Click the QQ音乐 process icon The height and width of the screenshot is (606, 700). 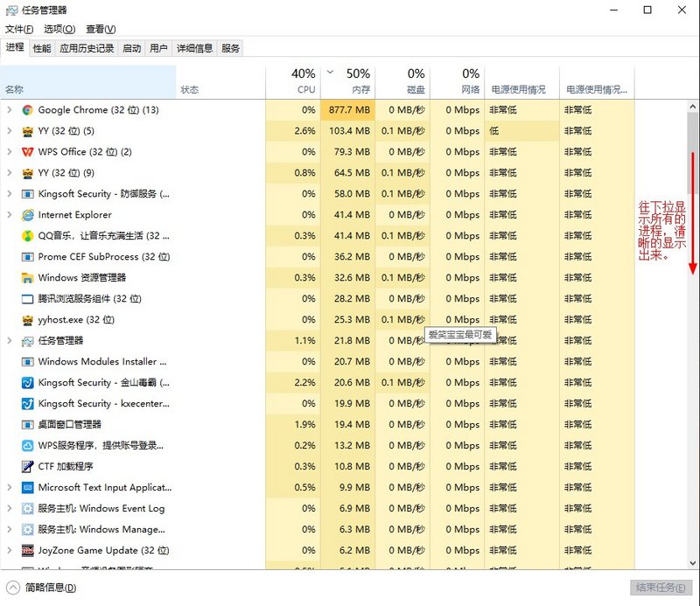(28, 236)
